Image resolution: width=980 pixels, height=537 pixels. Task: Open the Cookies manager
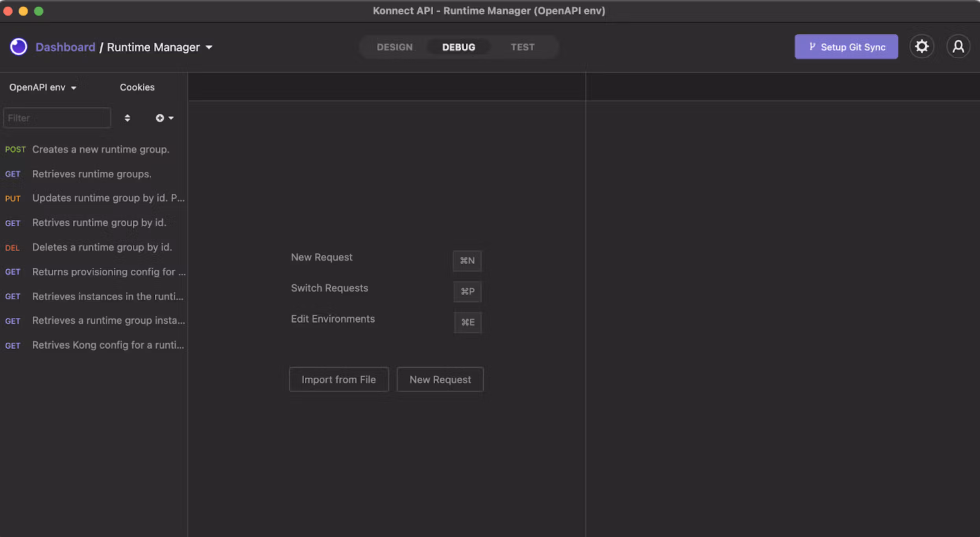137,87
